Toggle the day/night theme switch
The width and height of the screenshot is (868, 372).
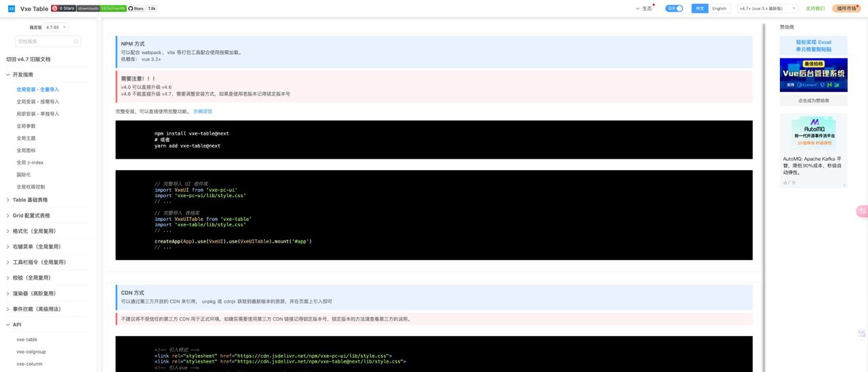tap(674, 9)
